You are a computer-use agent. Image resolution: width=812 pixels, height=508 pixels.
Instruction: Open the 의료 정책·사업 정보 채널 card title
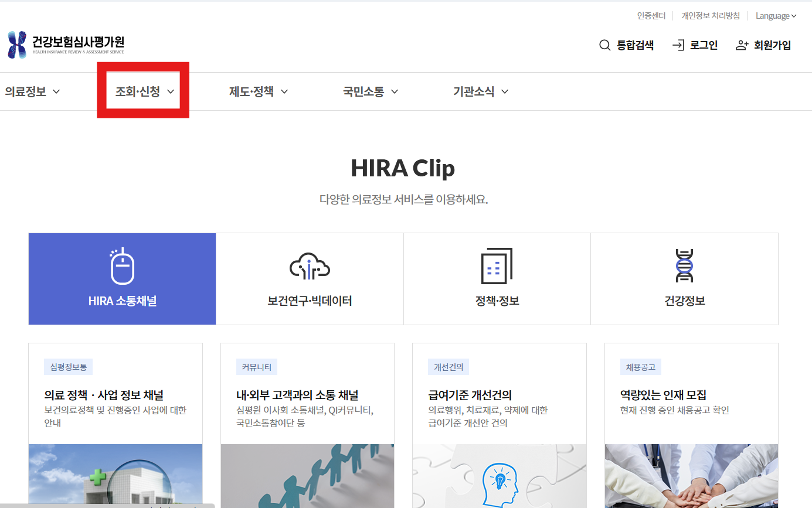(104, 395)
